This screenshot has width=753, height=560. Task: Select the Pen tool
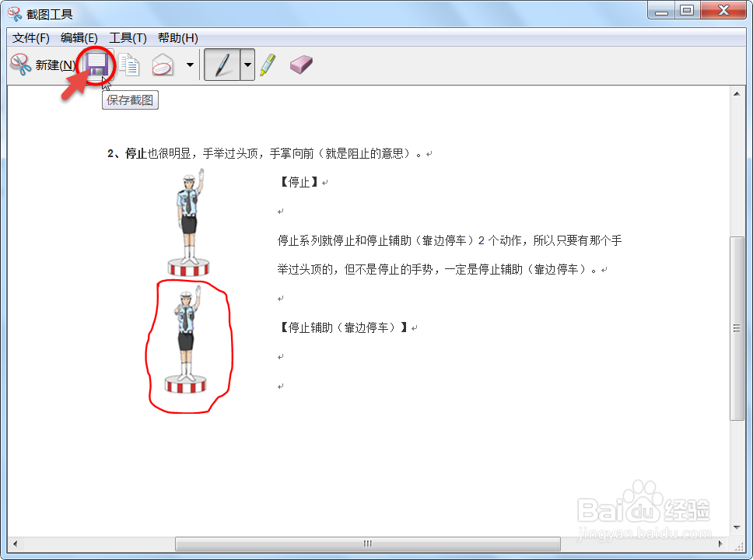(222, 65)
